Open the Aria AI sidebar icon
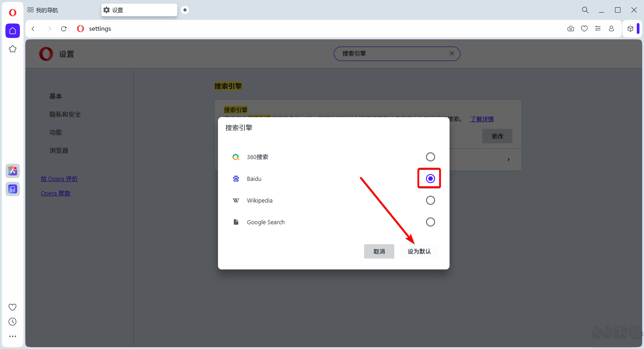The width and height of the screenshot is (644, 349). (12, 170)
